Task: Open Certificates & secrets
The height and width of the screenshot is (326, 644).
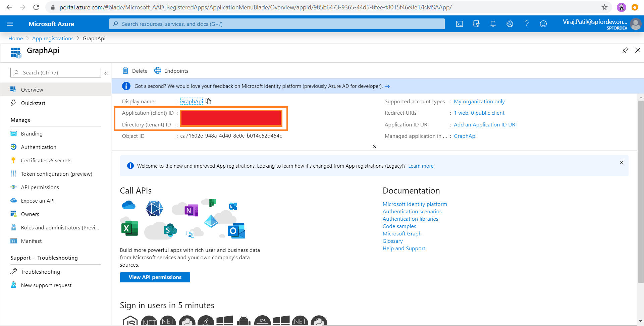Action: [x=56, y=160]
